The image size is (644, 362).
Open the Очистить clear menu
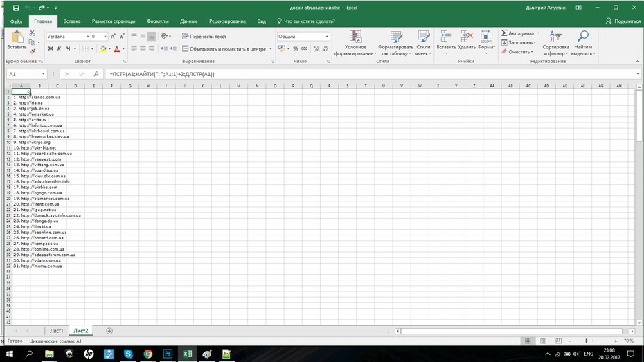pyautogui.click(x=517, y=52)
